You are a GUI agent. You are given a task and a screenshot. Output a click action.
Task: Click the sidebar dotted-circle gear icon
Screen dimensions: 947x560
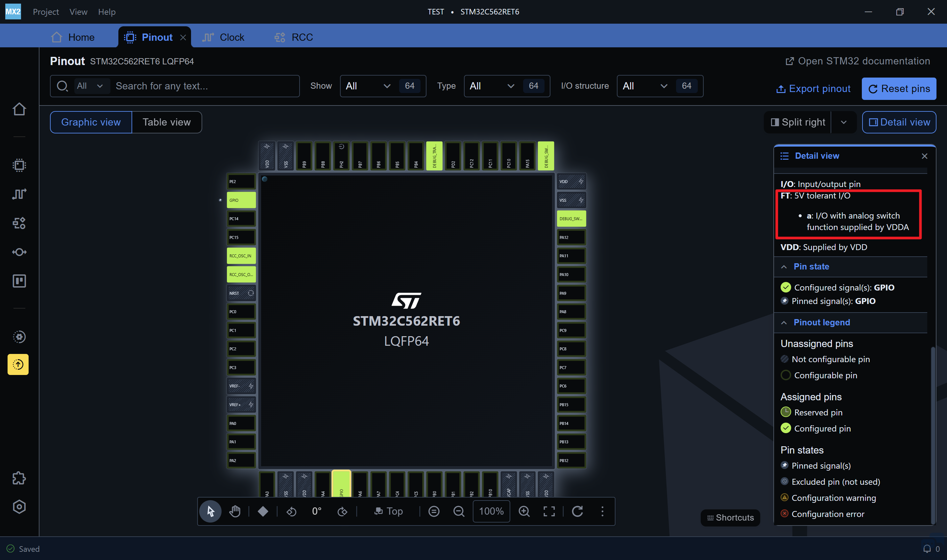pos(19,337)
